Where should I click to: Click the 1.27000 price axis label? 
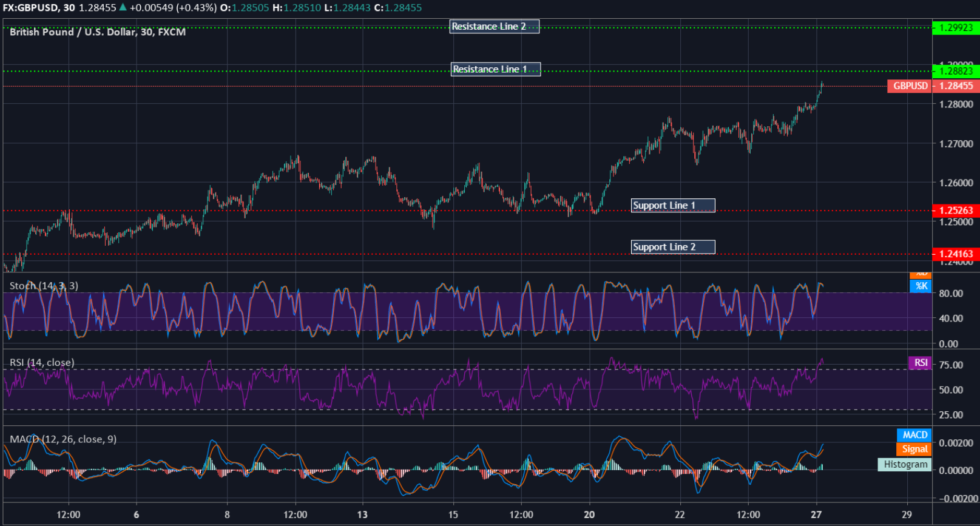point(956,144)
